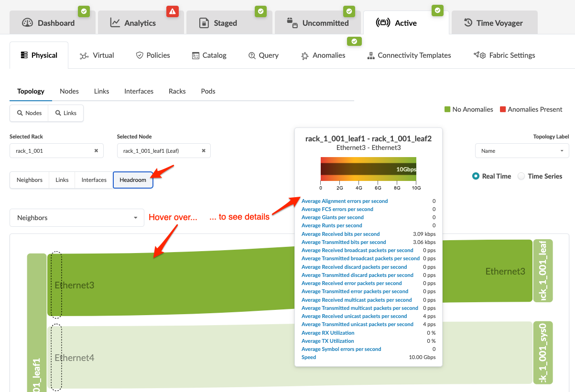
Task: Click the green check badge on Uncommitted
Action: point(349,11)
